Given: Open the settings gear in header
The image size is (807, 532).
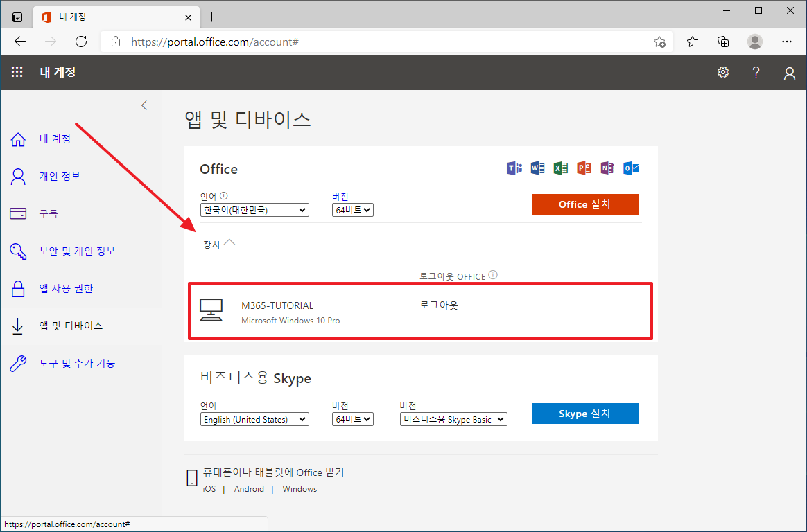Looking at the screenshot, I should [x=723, y=72].
